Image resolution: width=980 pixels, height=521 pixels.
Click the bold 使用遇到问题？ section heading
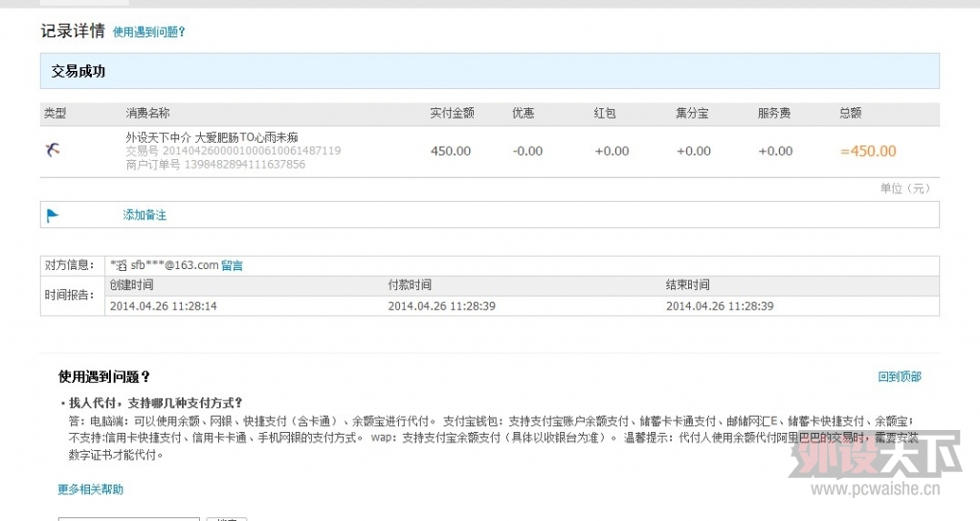[104, 377]
